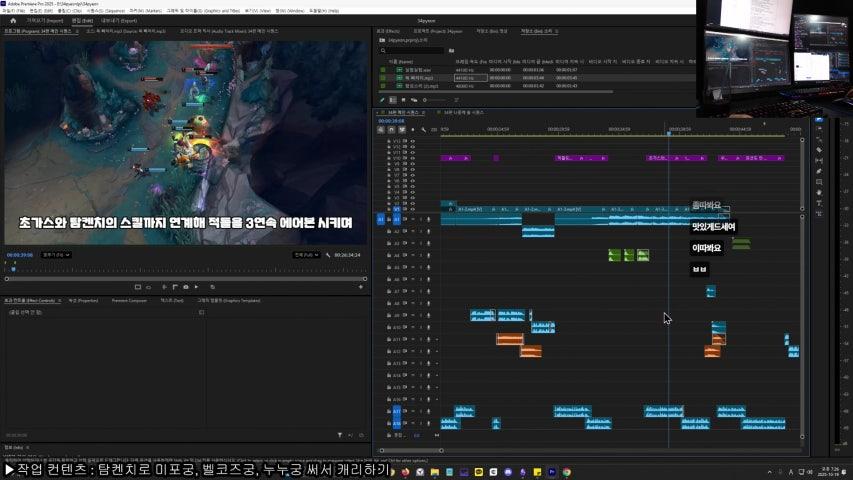The height and width of the screenshot is (480, 853).
Task: Toggle snap magnet icon in timeline
Action: coord(391,129)
